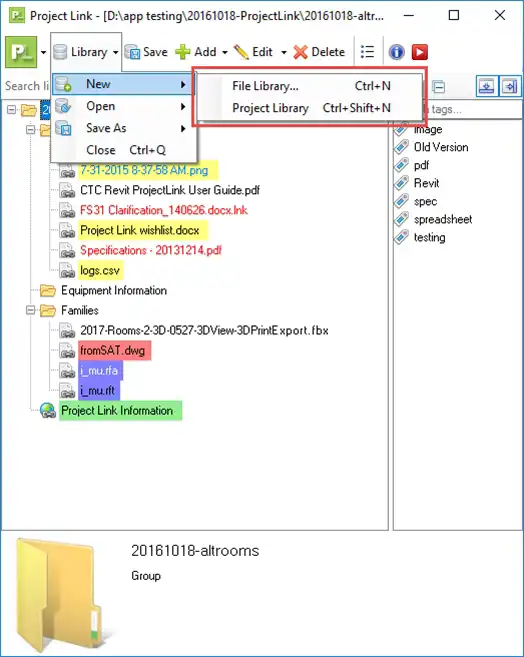The image size is (524, 657).
Task: Click the tag icon next to spreadsheet
Action: [x=401, y=220]
